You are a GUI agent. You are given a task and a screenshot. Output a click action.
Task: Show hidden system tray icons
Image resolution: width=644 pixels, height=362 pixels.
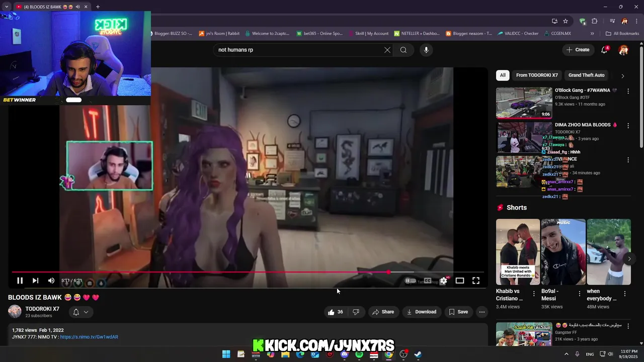click(x=566, y=354)
